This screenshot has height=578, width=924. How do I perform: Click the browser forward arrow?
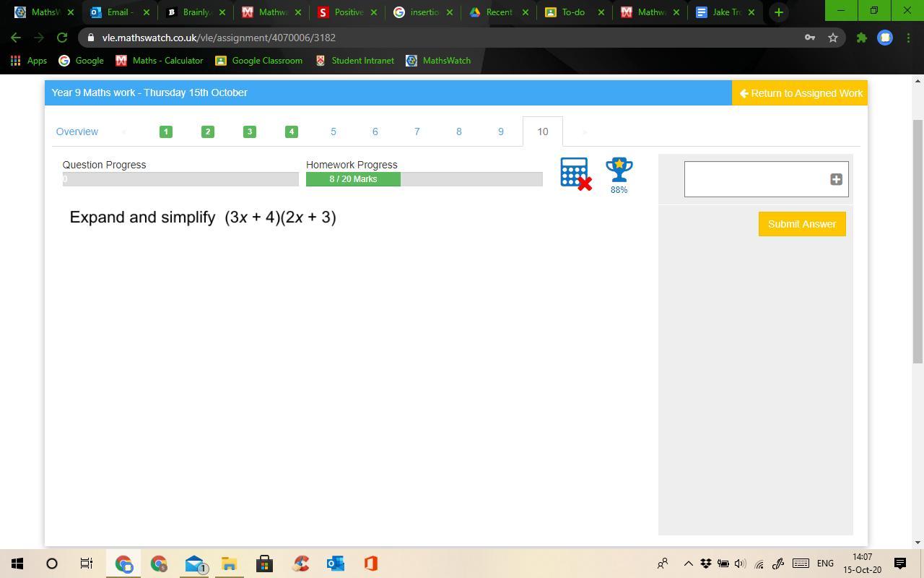click(39, 38)
